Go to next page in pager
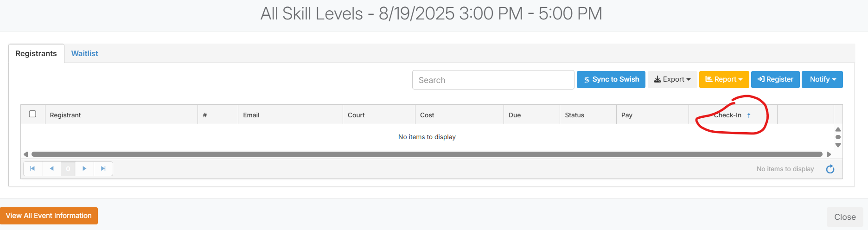Screen dimensions: 868x230 (x=84, y=168)
